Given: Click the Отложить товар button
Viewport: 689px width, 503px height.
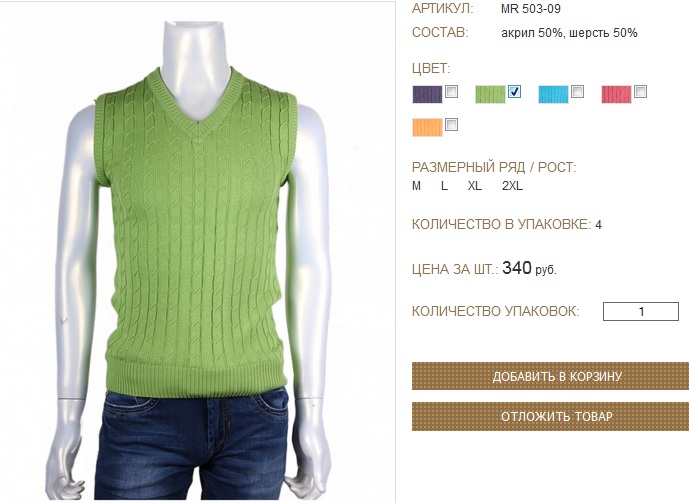Looking at the screenshot, I should pos(550,416).
